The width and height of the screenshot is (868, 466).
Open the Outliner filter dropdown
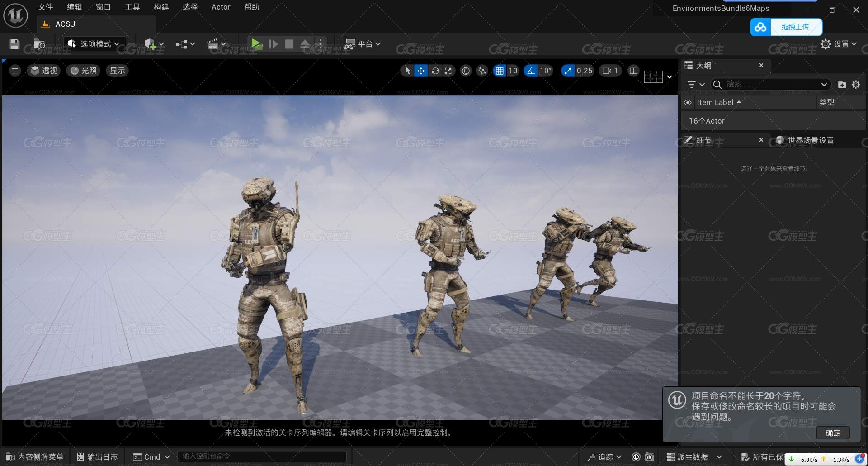click(696, 84)
